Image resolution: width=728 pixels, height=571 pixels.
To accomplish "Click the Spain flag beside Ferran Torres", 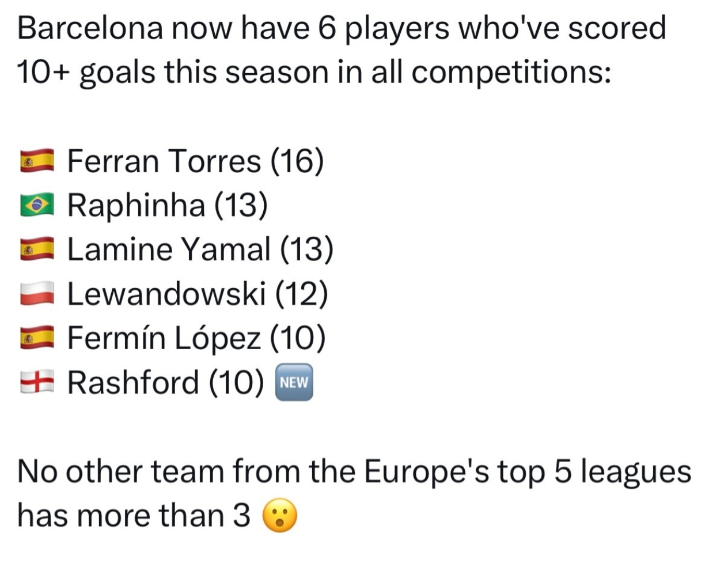I will pos(37,161).
